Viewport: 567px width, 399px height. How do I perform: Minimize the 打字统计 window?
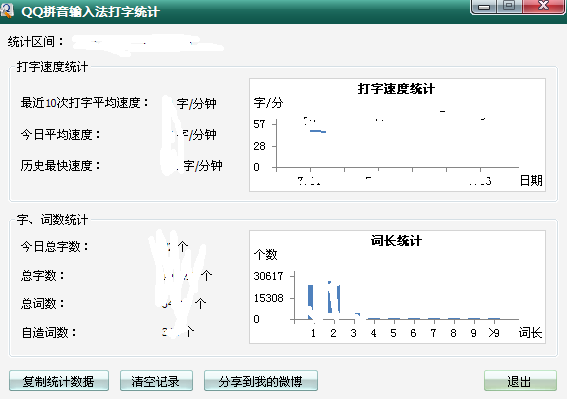[x=484, y=6]
